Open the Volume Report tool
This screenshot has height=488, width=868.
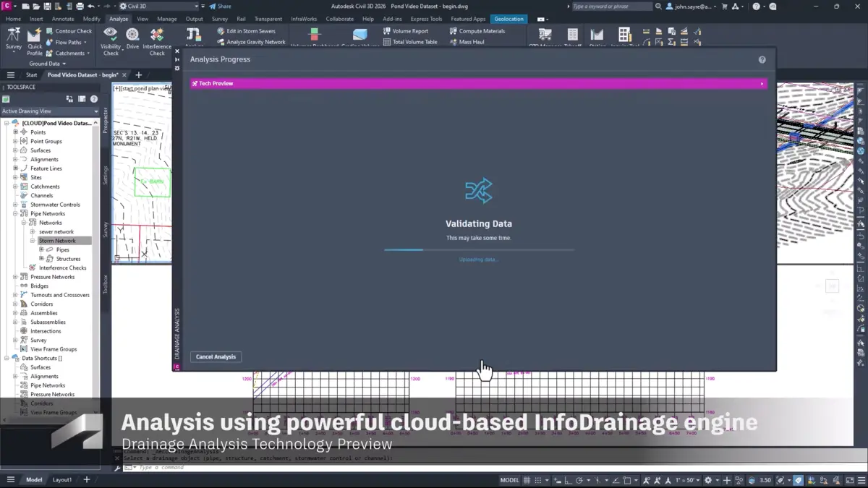click(x=406, y=31)
